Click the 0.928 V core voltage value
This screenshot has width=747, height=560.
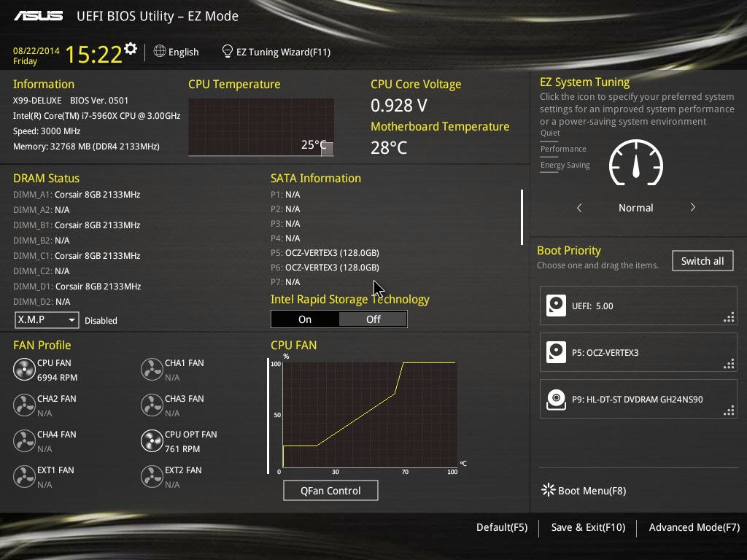(399, 105)
